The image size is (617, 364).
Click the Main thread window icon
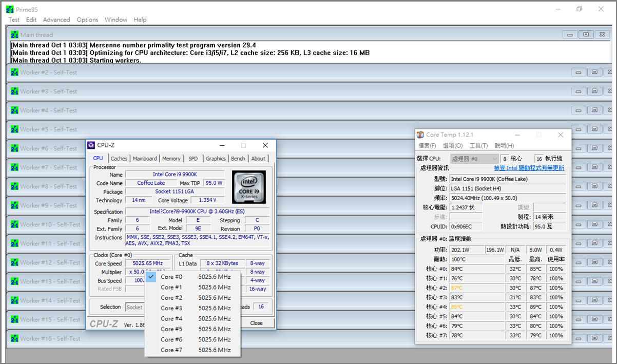click(14, 34)
